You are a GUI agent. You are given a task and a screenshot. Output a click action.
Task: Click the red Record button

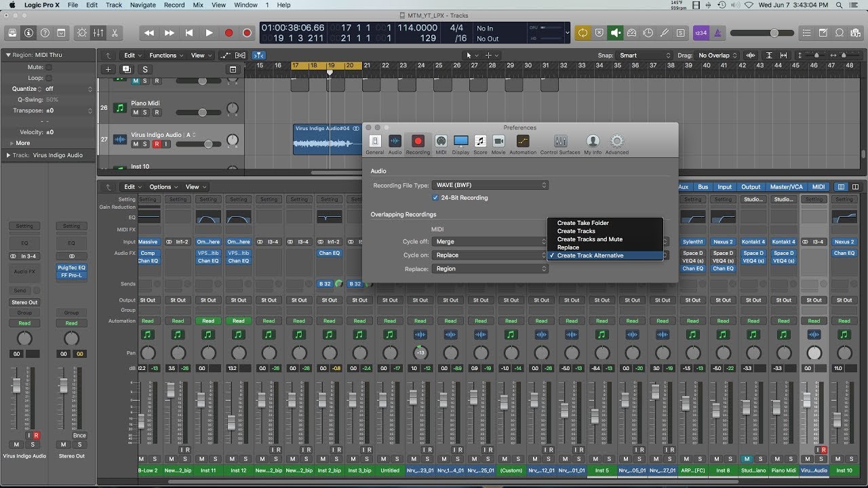[x=229, y=33]
